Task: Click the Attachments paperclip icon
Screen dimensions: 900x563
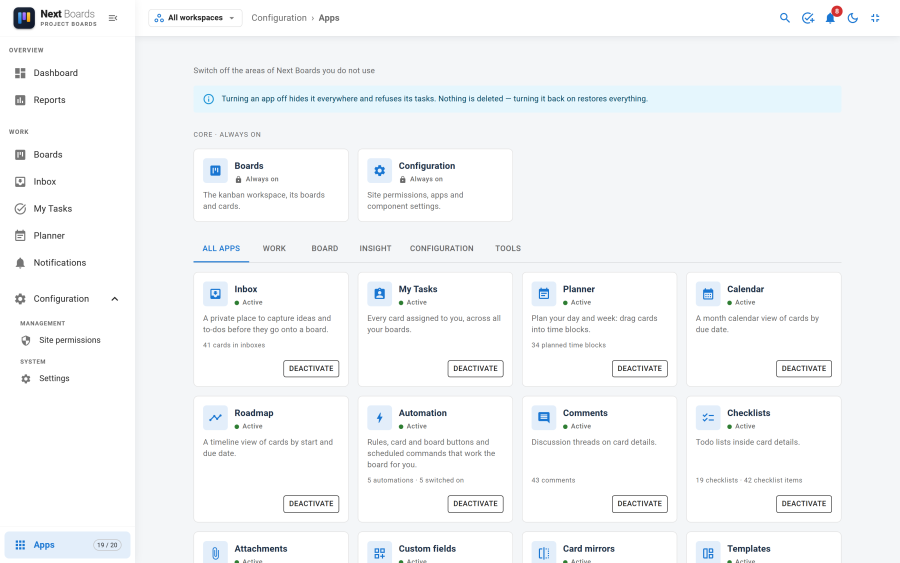Action: pyautogui.click(x=215, y=553)
